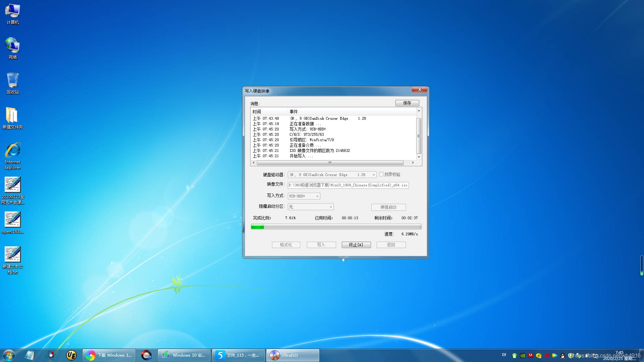Click the message list scroll-down arrow

[x=419, y=157]
